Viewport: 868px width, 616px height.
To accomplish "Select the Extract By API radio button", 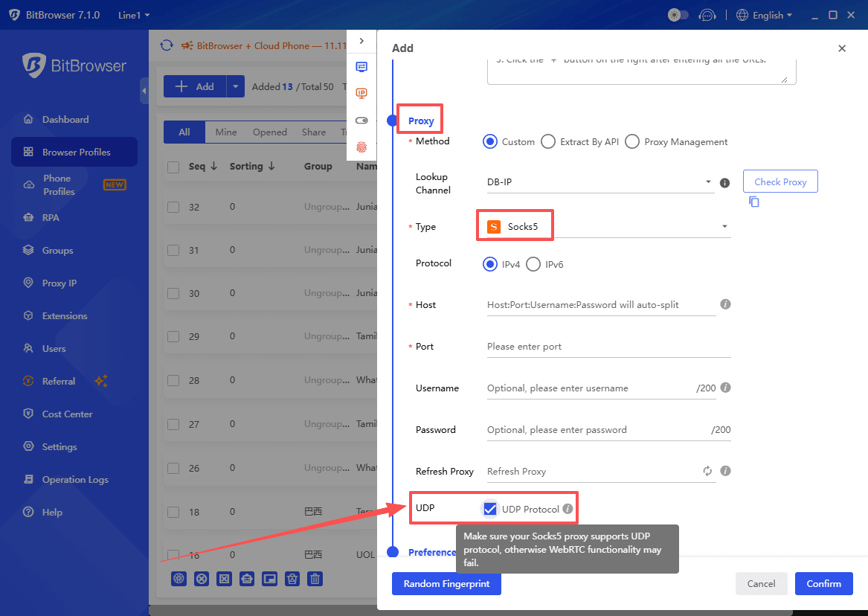I will point(548,141).
